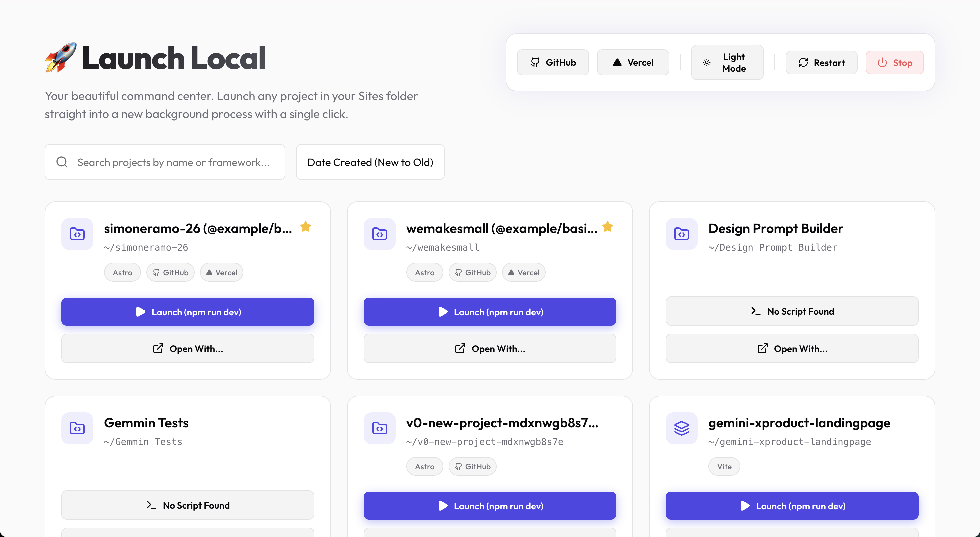Unfavorite the wemakesmall project star

608,227
